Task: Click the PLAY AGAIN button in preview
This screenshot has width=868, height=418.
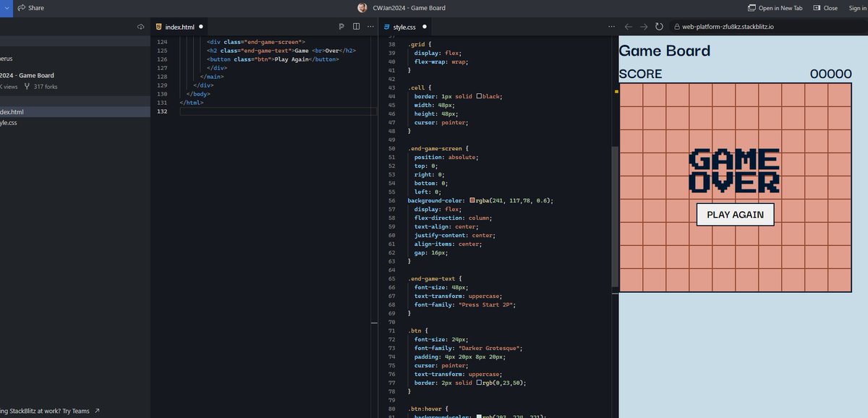Action: pyautogui.click(x=735, y=215)
